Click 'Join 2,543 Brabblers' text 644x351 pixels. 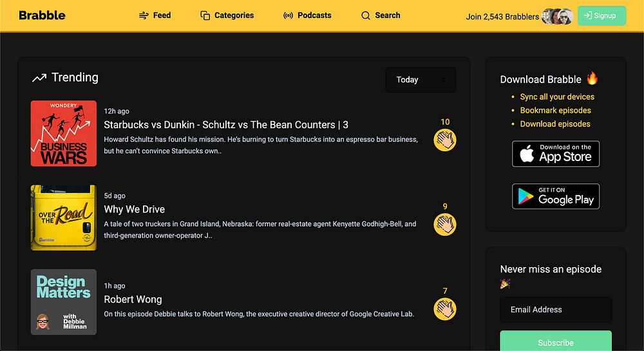(502, 17)
